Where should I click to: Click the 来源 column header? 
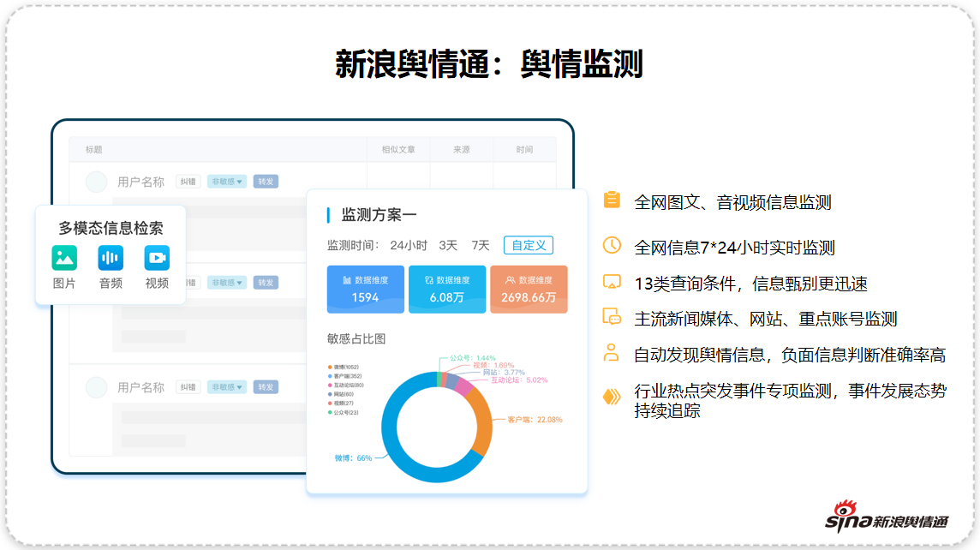coord(462,150)
